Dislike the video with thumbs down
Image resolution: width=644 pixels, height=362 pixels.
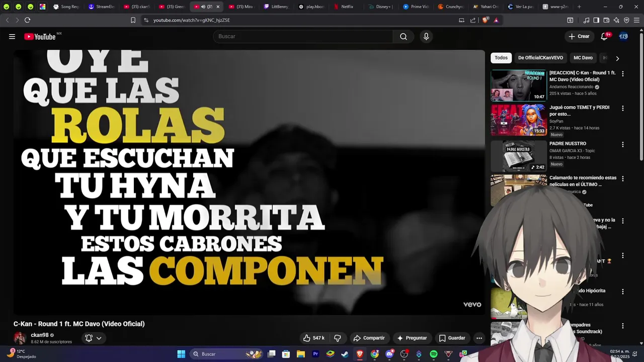pyautogui.click(x=338, y=338)
